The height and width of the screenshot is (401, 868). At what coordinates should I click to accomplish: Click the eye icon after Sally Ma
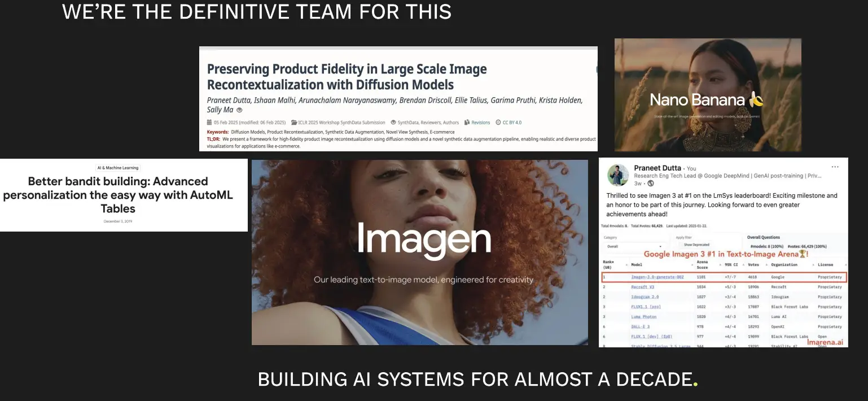pyautogui.click(x=239, y=110)
